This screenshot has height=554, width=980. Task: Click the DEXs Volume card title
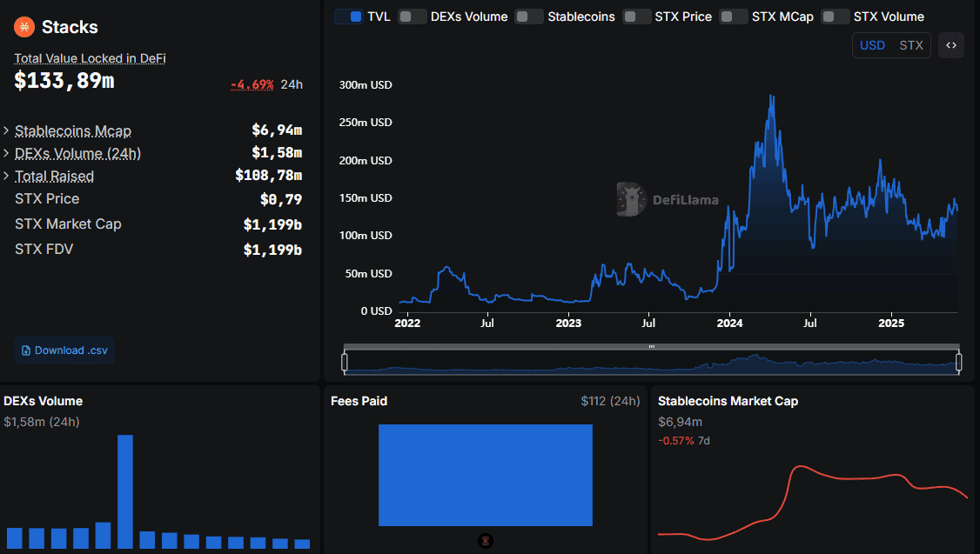[x=44, y=401]
